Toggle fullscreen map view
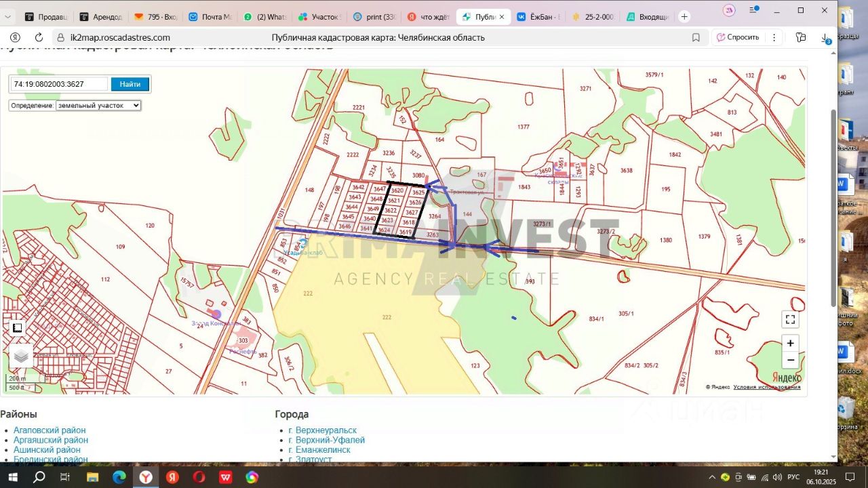This screenshot has width=868, height=488. pos(790,319)
